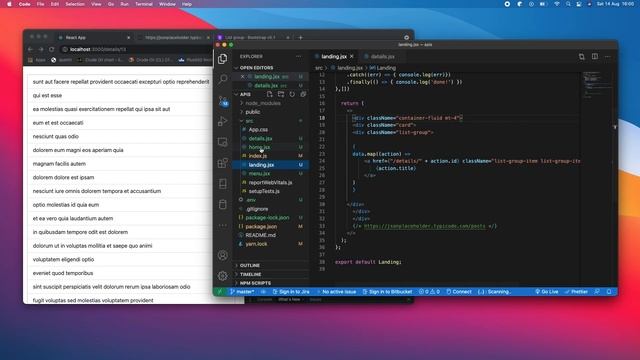Synchronize changes icon next to master branch
The width and height of the screenshot is (640, 360).
coord(263,292)
